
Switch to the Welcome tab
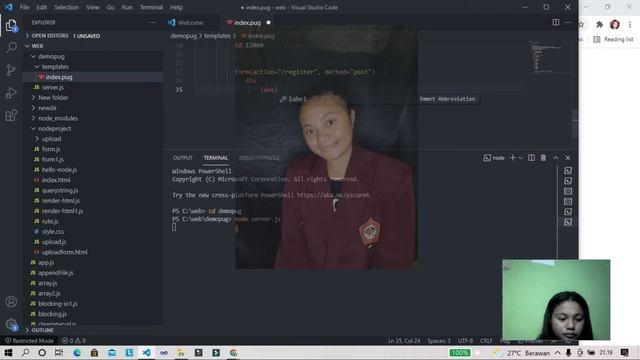(190, 22)
